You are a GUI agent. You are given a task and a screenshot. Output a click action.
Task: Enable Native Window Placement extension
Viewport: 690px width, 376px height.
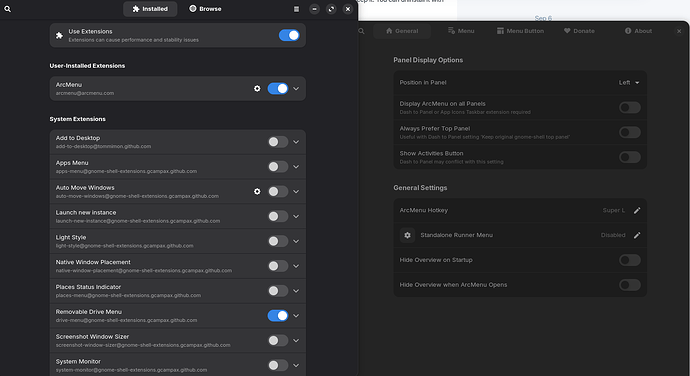click(278, 266)
